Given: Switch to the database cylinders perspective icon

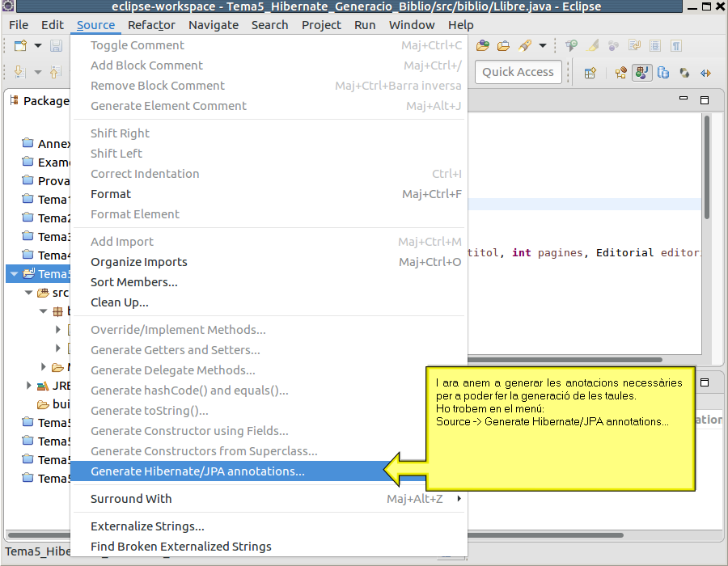Looking at the screenshot, I should pyautogui.click(x=663, y=73).
